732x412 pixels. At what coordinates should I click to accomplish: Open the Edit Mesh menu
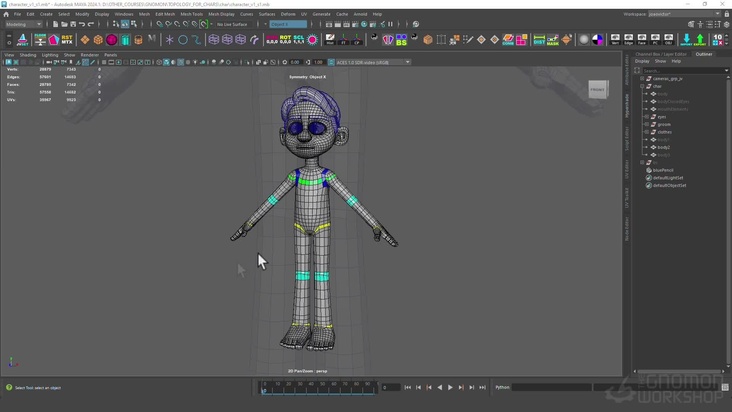tap(165, 14)
